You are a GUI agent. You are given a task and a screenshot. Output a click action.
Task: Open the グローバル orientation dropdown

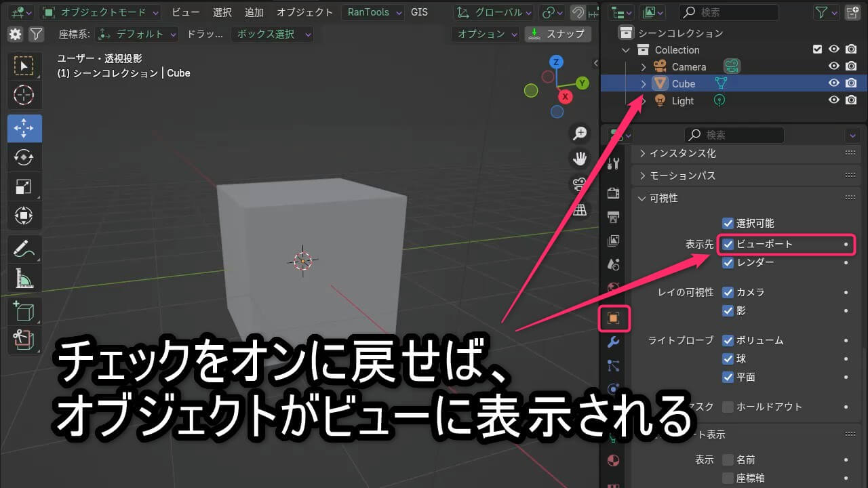494,12
